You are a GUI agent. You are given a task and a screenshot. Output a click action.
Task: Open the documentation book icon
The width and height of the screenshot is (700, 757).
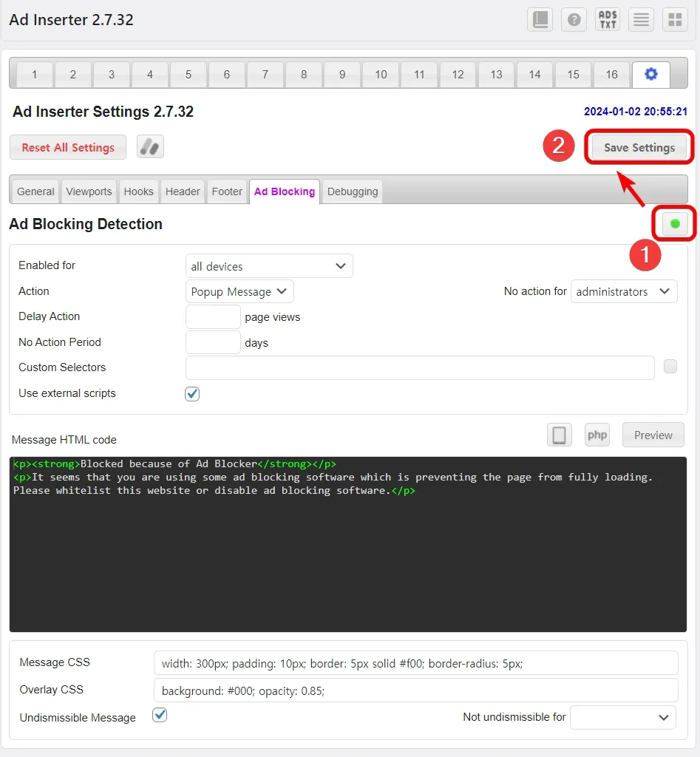(540, 20)
